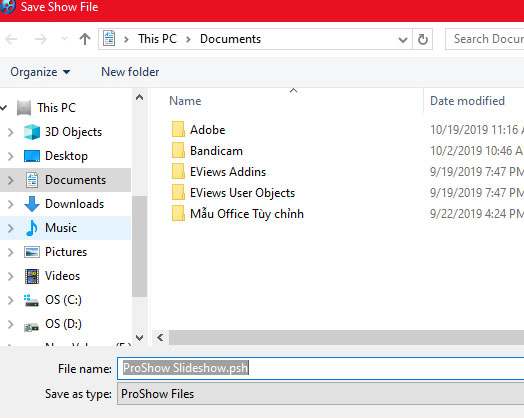Select the EViews User Objects folder name
This screenshot has width=524, height=418.
point(242,193)
